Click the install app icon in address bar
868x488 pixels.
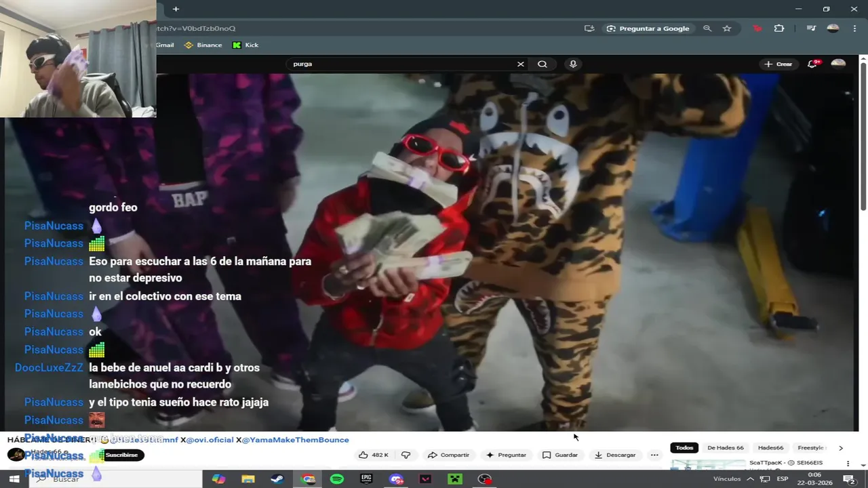click(589, 28)
